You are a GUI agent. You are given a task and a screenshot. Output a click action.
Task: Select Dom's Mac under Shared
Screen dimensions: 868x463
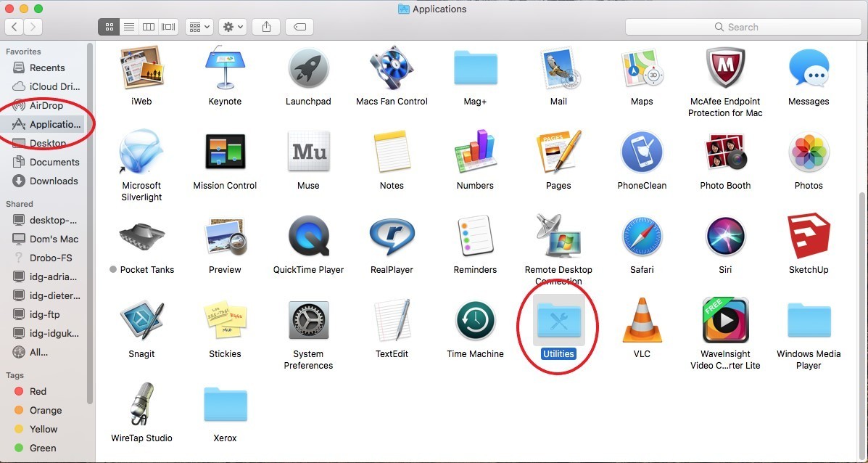(x=46, y=239)
